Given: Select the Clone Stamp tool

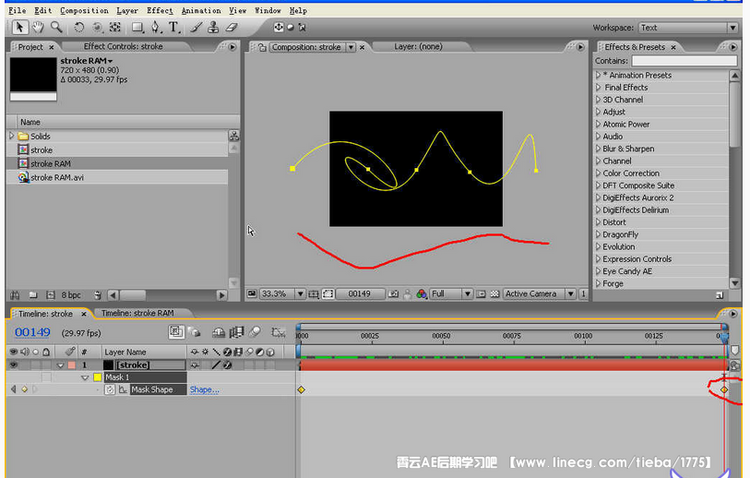Looking at the screenshot, I should (213, 27).
